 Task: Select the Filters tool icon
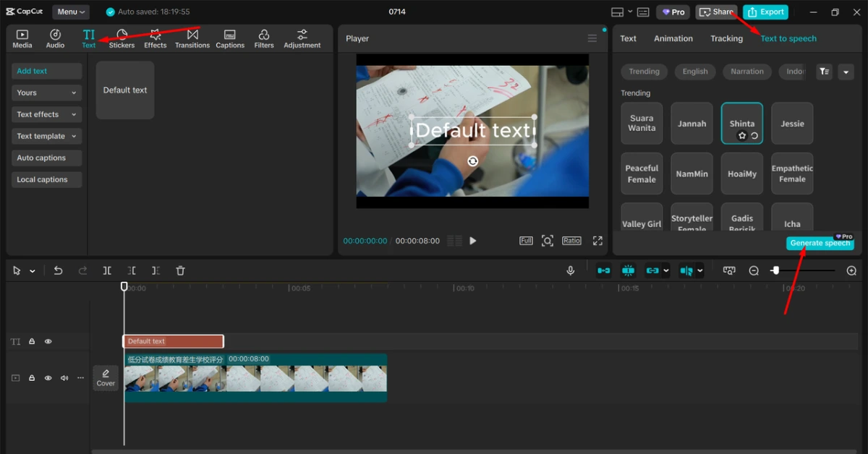click(x=264, y=38)
